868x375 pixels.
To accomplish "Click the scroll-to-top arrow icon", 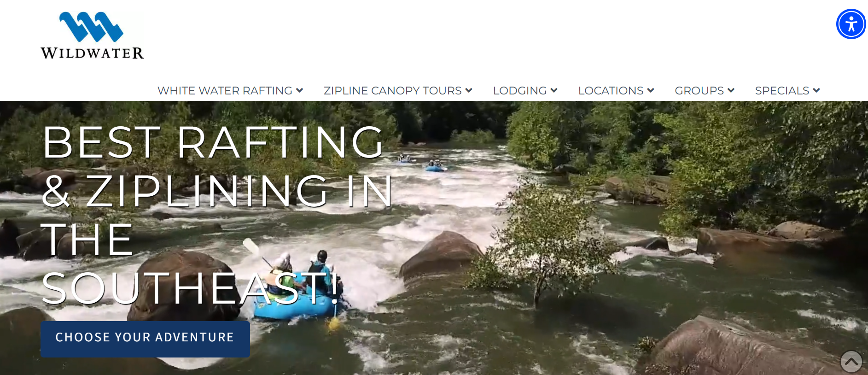I will pos(851,362).
